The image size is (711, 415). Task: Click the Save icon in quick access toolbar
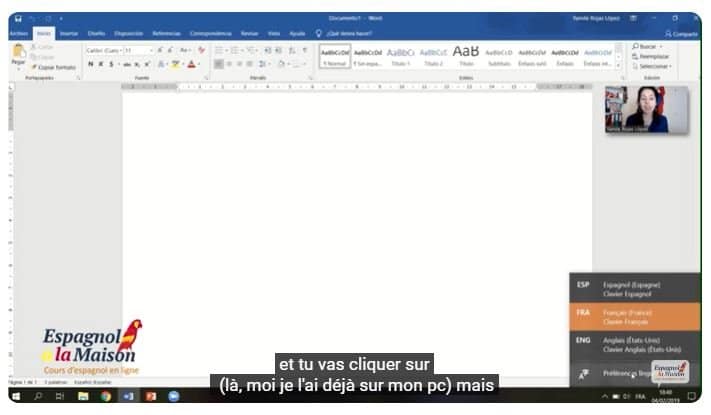(x=18, y=19)
